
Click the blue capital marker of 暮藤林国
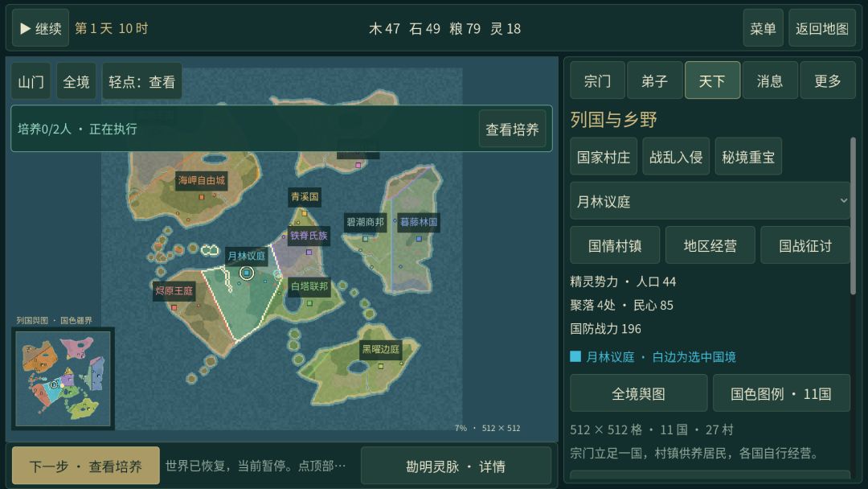tap(419, 239)
